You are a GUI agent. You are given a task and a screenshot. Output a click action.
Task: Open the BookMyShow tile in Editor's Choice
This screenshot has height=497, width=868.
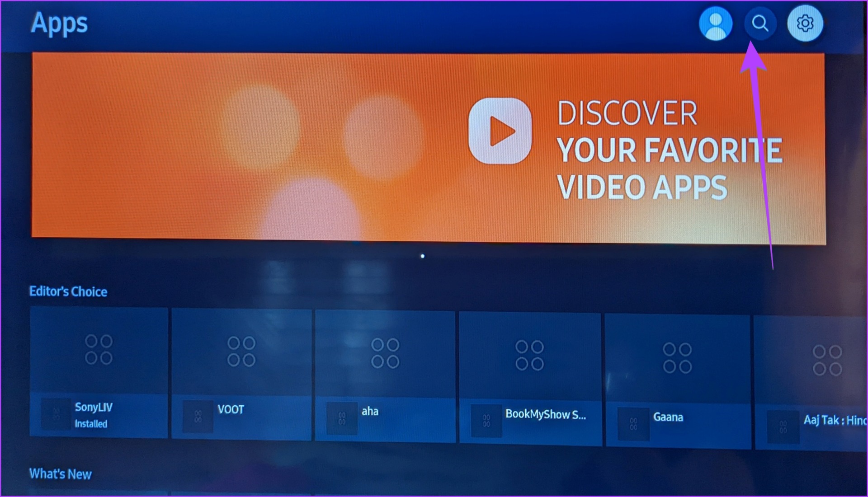click(x=530, y=375)
